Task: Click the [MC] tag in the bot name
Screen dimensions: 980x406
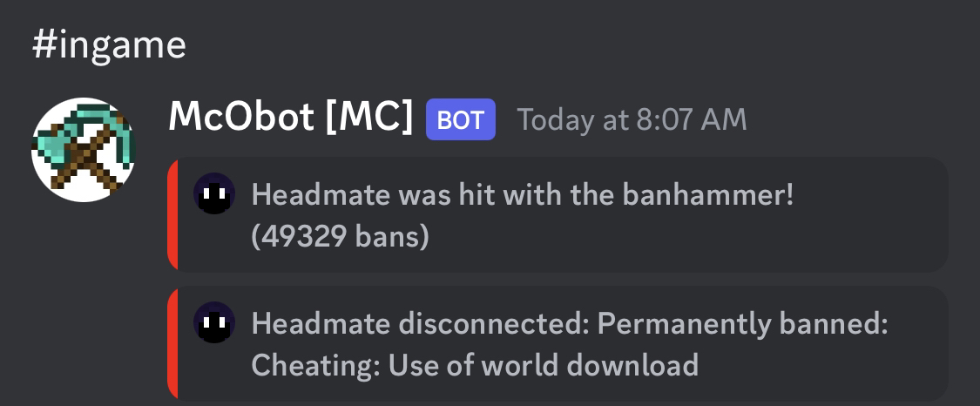Action: coord(369,118)
